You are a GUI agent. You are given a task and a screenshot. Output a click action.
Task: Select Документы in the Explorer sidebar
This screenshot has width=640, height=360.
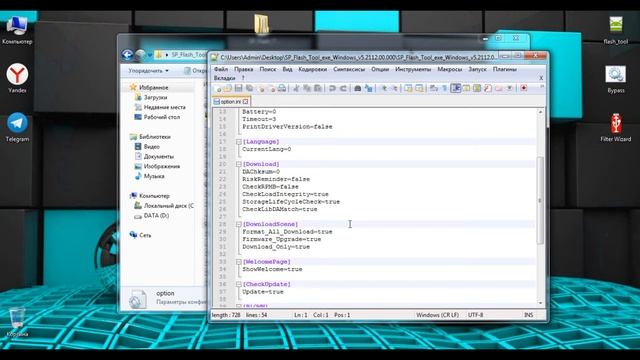coord(154,157)
